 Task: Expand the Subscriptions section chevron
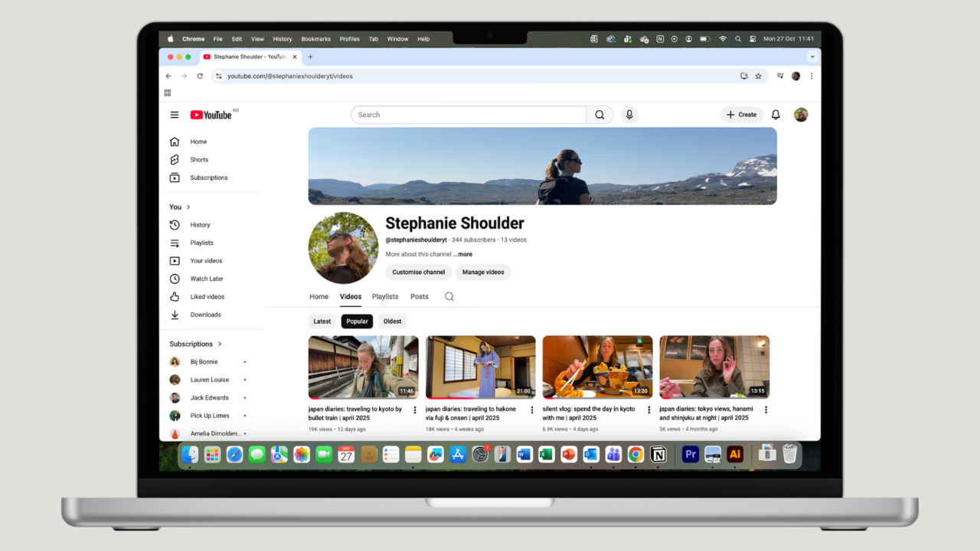(220, 344)
